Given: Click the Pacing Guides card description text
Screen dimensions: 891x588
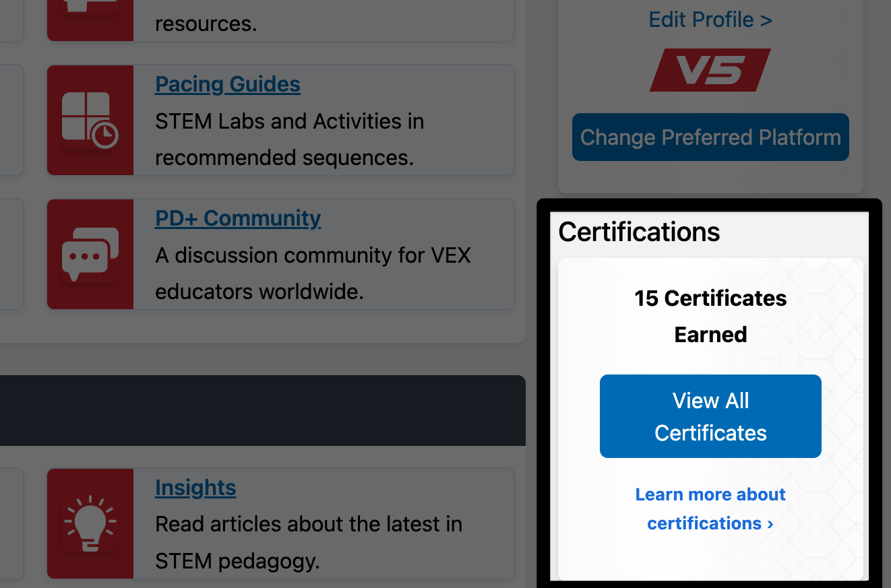Looking at the screenshot, I should point(290,139).
